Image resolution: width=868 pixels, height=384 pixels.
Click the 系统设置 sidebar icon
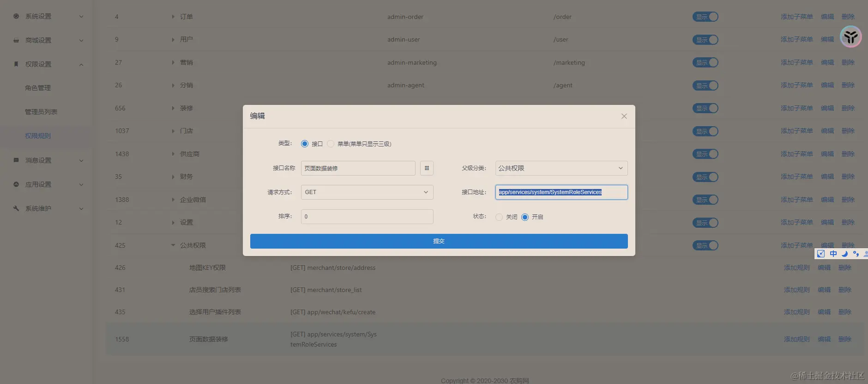(x=16, y=16)
